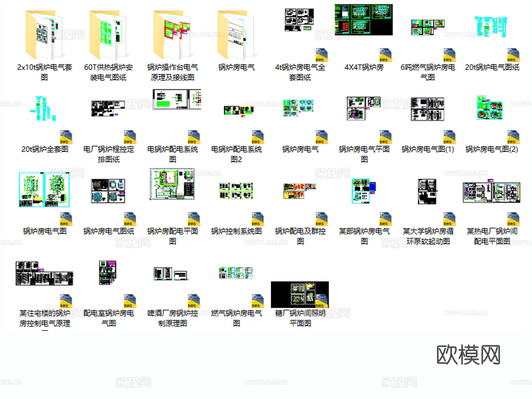
Task: Select the 糖厂锅炉间照明平面图 DWG thumbnail
Action: pos(300,295)
